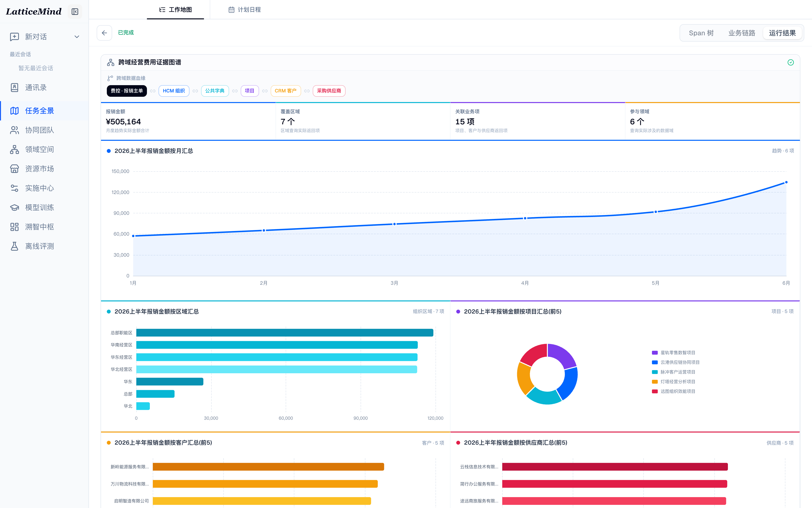Click the 暂无最近会话 text
This screenshot has height=508, width=812.
tap(36, 68)
